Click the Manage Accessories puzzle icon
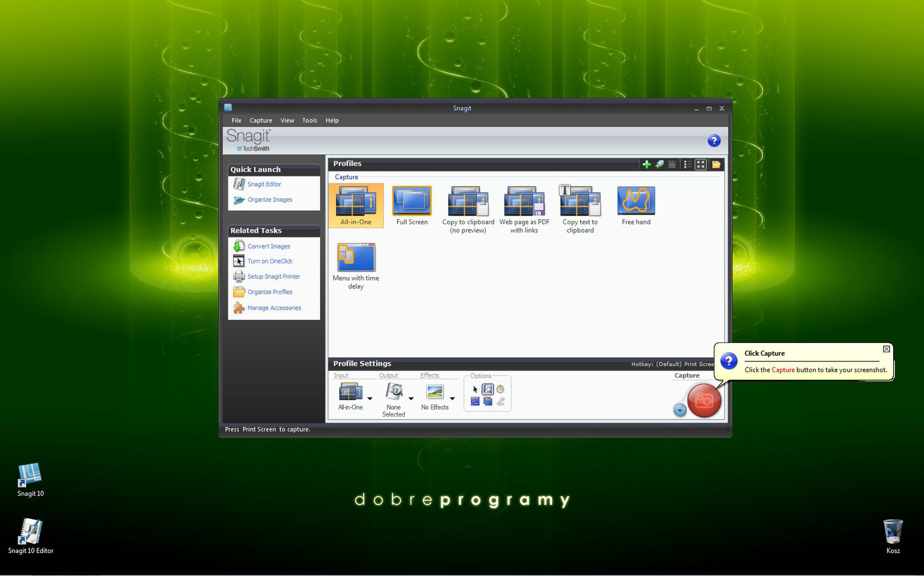 (x=239, y=308)
